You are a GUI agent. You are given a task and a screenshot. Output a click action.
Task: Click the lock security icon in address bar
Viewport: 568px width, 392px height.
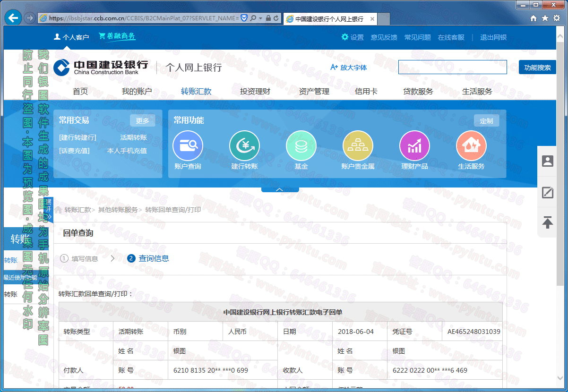pyautogui.click(x=268, y=18)
